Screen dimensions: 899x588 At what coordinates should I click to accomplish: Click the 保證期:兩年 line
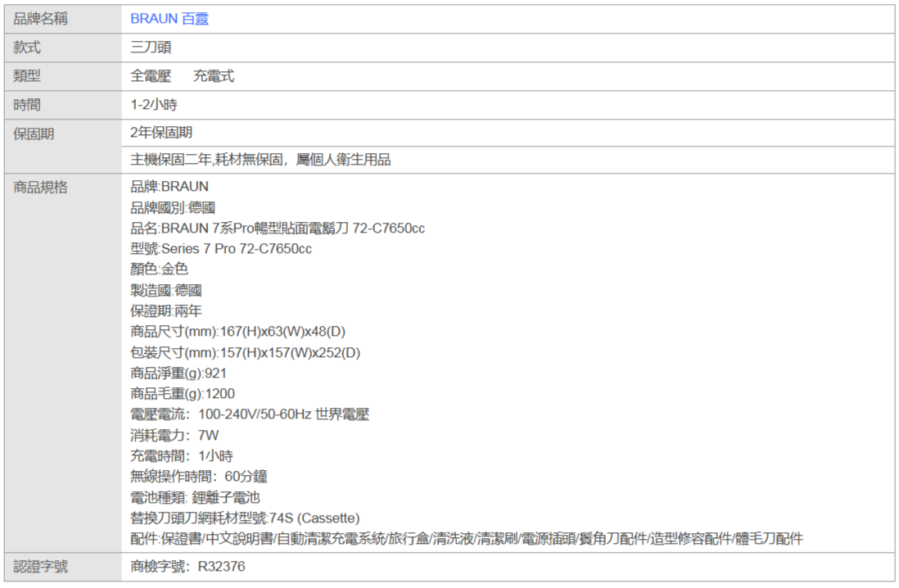coord(165,311)
